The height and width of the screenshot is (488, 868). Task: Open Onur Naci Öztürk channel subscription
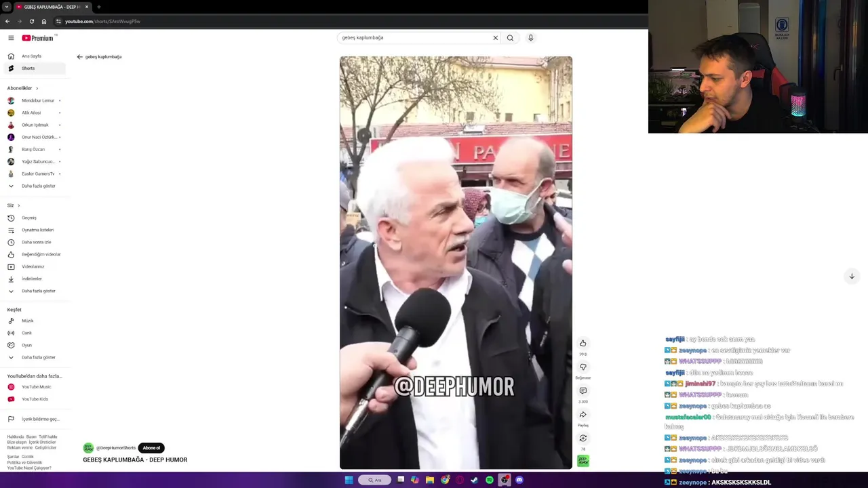point(34,137)
